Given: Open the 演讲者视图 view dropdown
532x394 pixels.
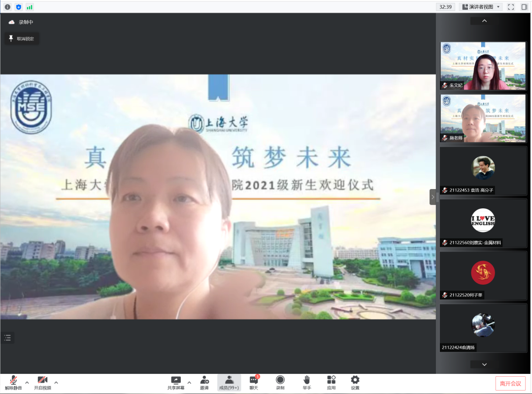Looking at the screenshot, I should tap(480, 7).
